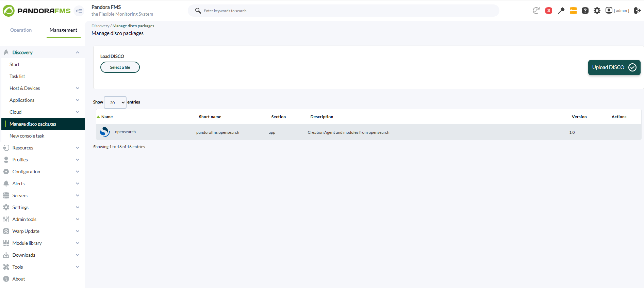Image resolution: width=644 pixels, height=288 pixels.
Task: Click the Settings gear icon in sidebar
Action: (6, 207)
